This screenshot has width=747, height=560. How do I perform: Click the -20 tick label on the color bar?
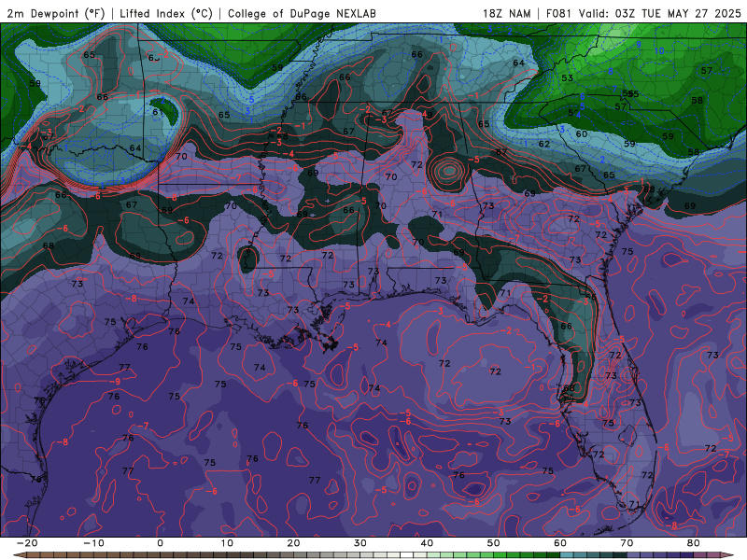[x=27, y=543]
